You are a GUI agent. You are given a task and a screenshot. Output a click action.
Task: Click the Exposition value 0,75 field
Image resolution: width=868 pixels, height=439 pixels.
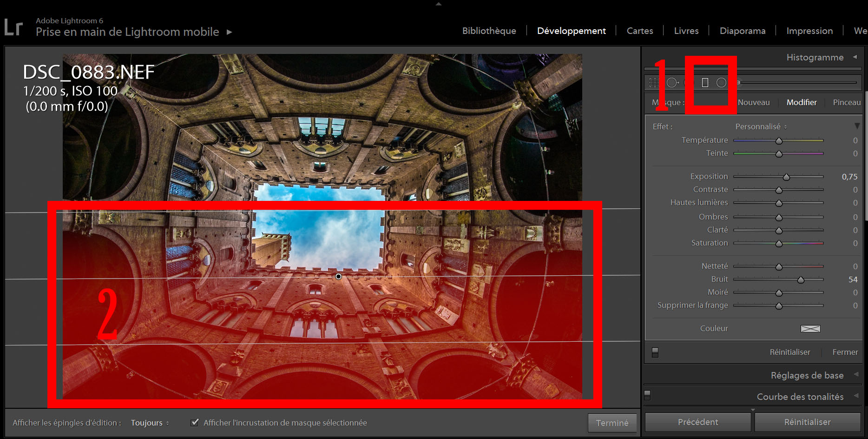(849, 177)
